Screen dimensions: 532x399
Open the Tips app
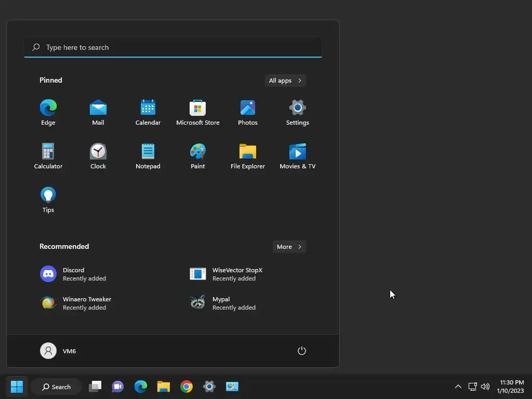click(x=48, y=200)
